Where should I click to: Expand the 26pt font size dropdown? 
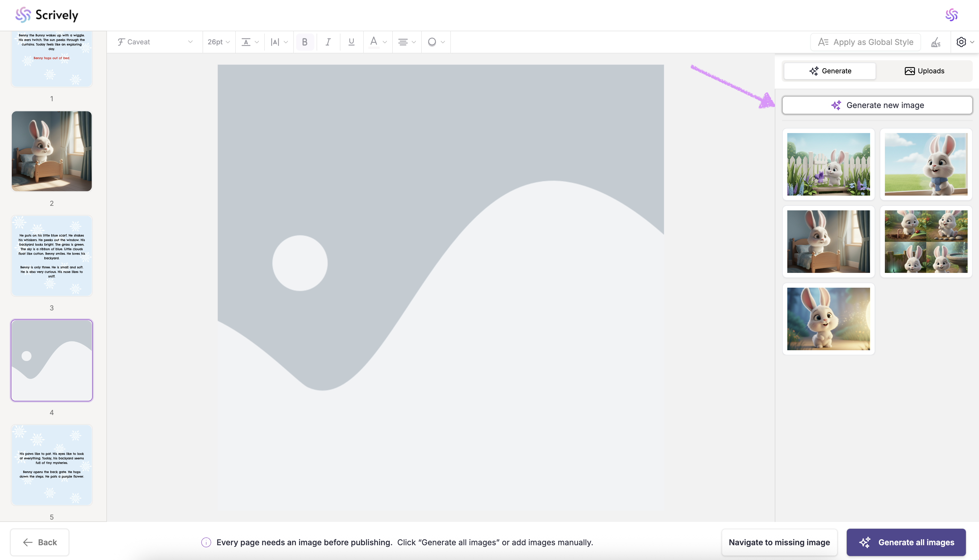[218, 42]
